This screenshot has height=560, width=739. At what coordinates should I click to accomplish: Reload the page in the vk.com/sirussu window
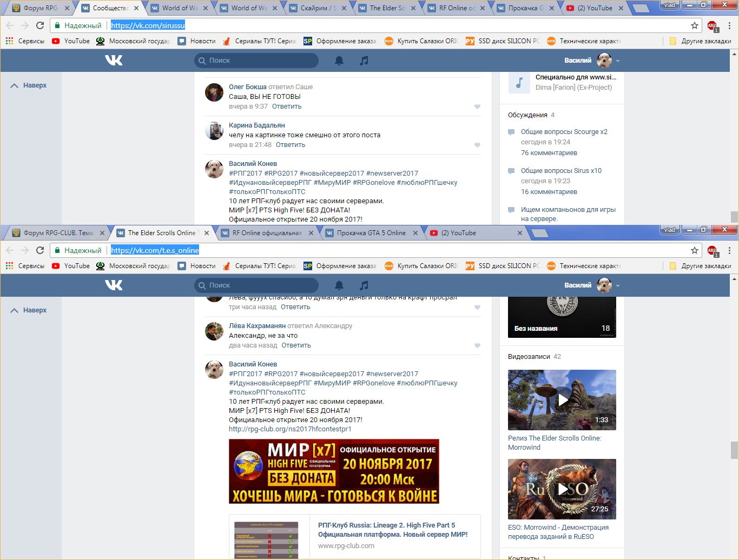40,25
